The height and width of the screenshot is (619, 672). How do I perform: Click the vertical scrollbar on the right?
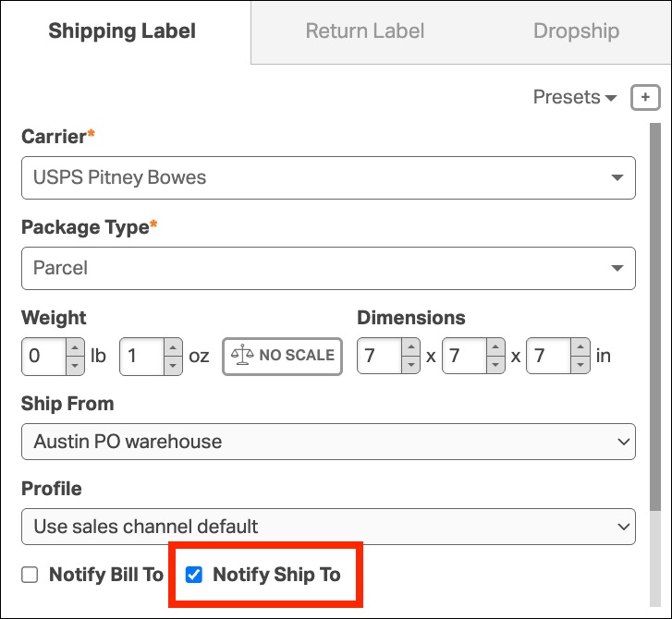[x=655, y=314]
